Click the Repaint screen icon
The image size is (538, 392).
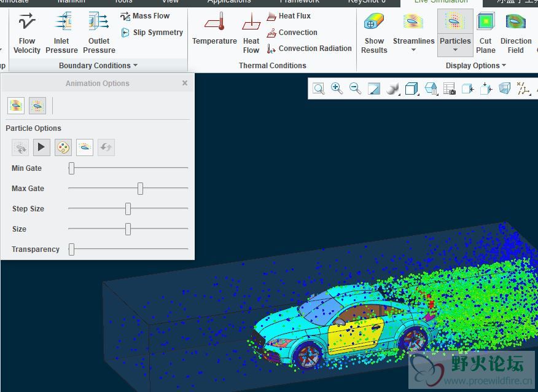point(373,88)
